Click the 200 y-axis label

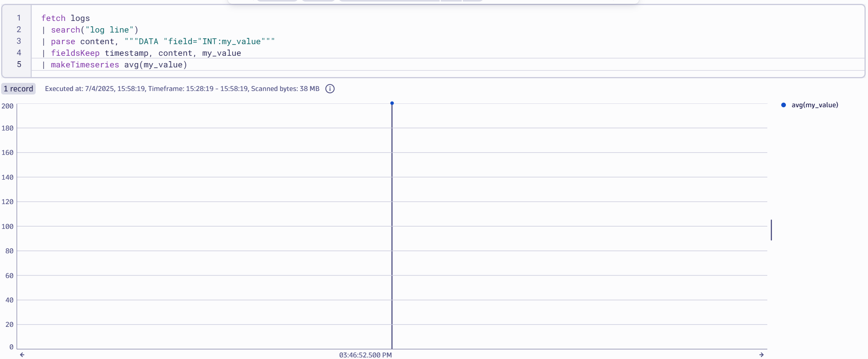[7, 106]
